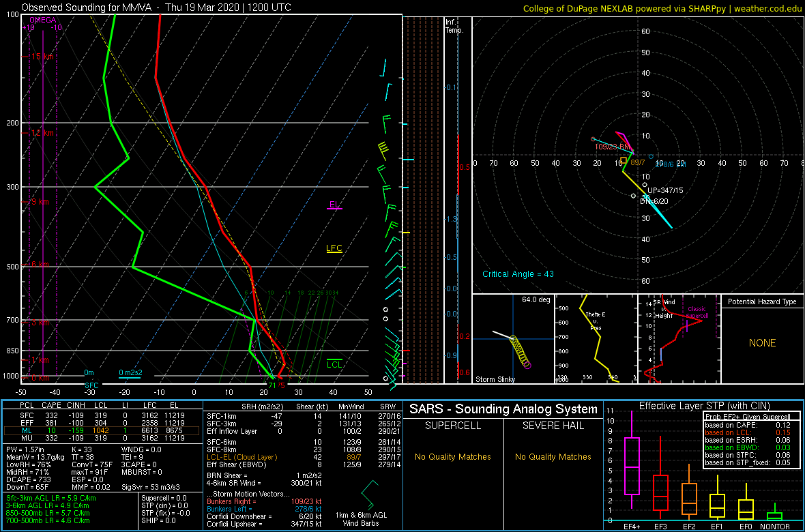Screen dimensions: 805x532
Task: Click the Bunkers right mover circle on hodograph
Action: [593, 139]
